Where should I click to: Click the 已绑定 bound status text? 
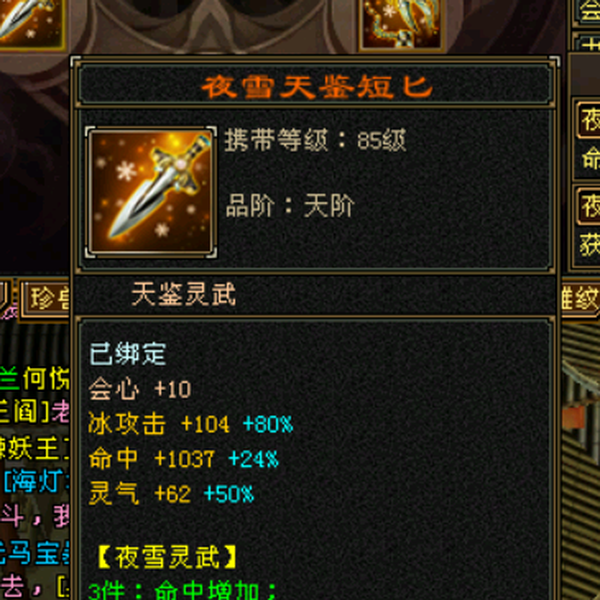point(128,354)
